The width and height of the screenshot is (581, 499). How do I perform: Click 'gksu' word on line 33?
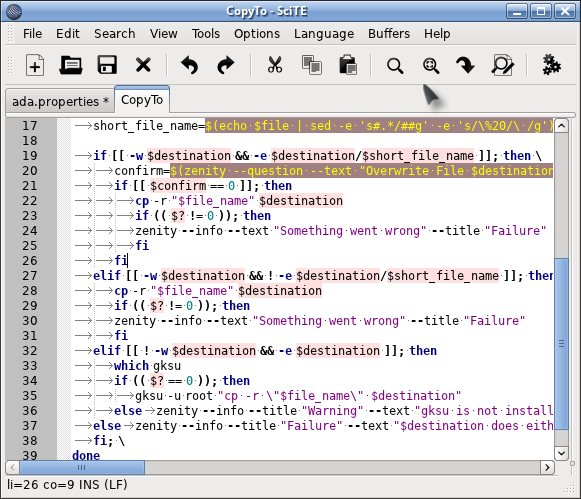click(167, 366)
